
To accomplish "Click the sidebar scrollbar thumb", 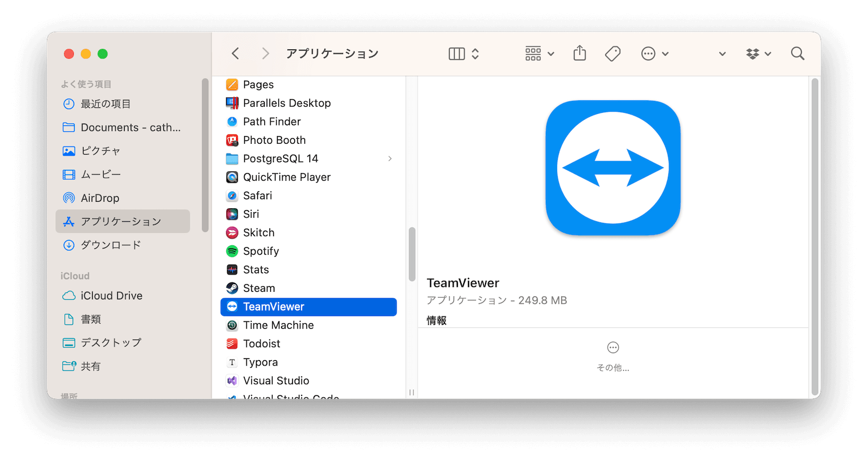I will [x=205, y=155].
